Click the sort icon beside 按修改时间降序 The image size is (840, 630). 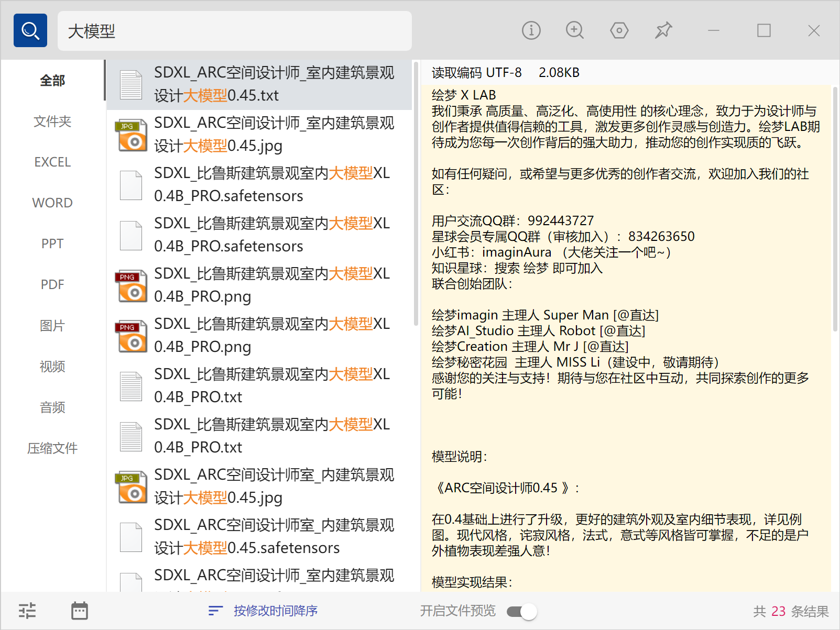pos(215,611)
